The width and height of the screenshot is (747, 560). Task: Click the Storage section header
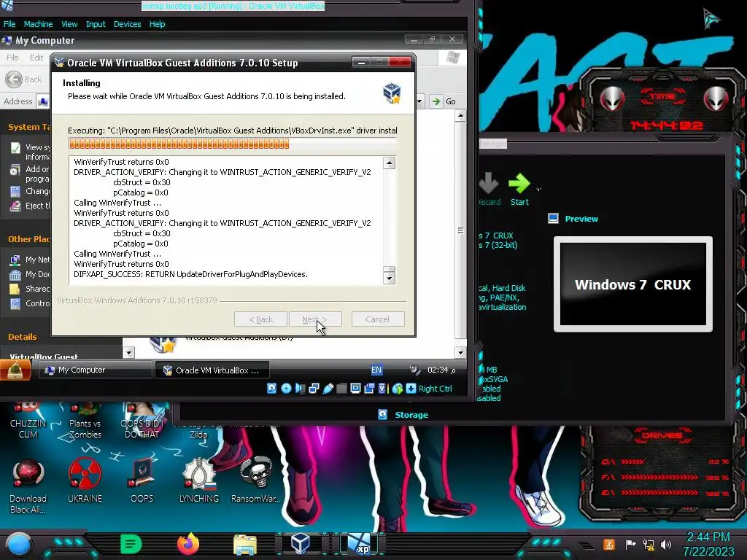click(411, 415)
